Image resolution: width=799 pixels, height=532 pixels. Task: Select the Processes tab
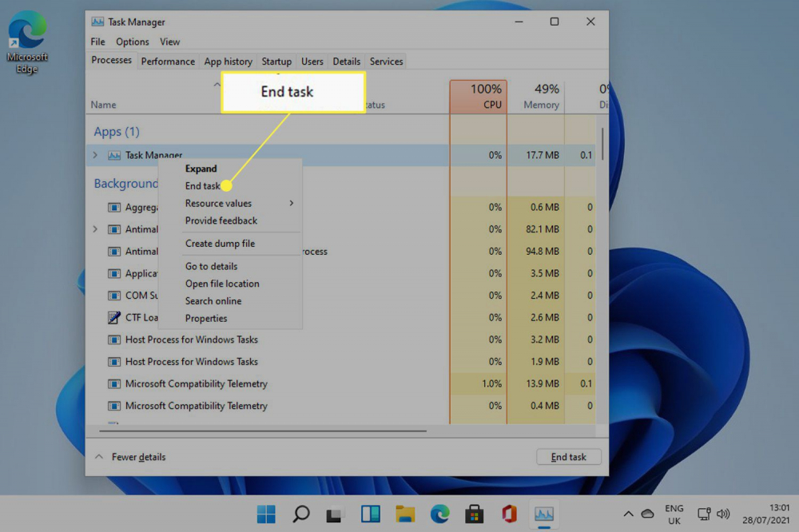(111, 60)
